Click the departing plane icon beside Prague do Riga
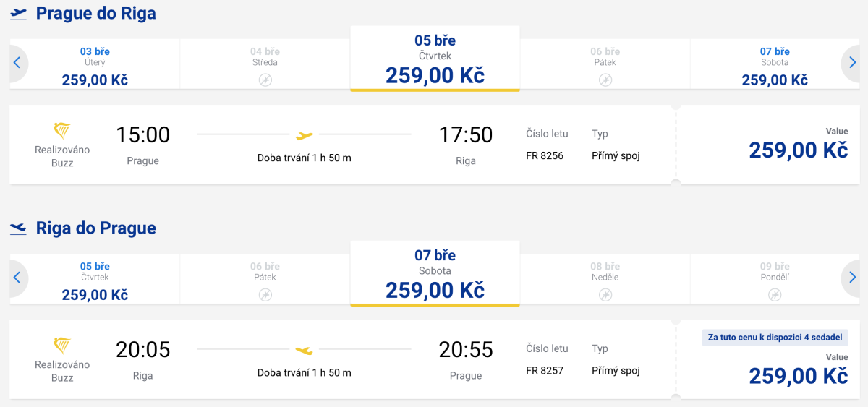Image resolution: width=868 pixels, height=407 pixels. 18,14
